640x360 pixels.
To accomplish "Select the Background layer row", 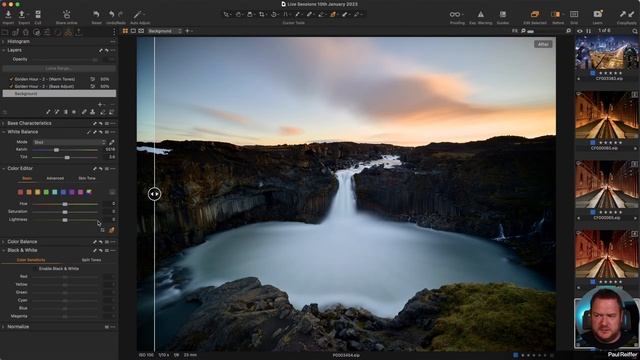I will pos(59,94).
